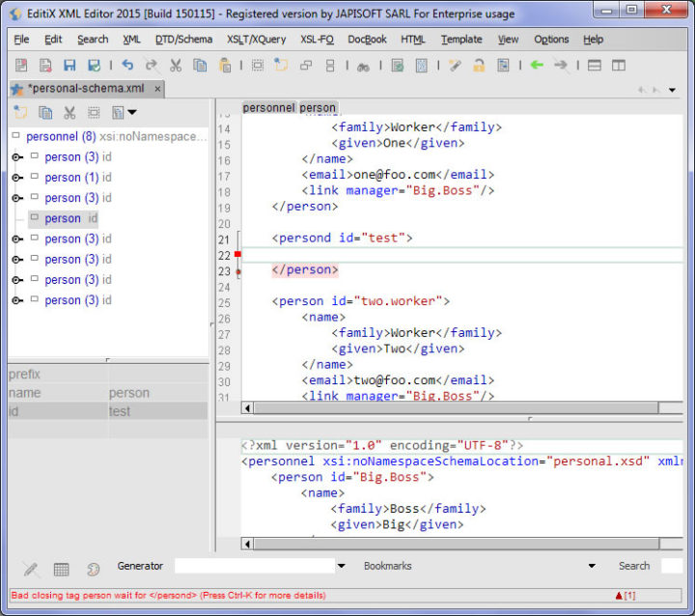
Task: Click the Save icon in the toolbar
Action: (69, 66)
